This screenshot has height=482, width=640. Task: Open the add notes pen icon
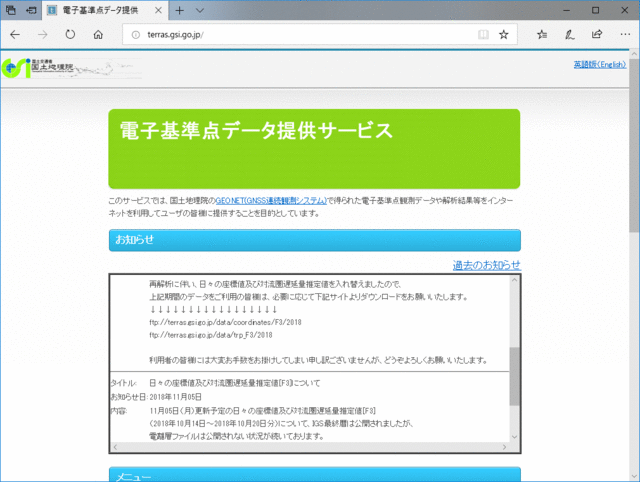pos(569,35)
